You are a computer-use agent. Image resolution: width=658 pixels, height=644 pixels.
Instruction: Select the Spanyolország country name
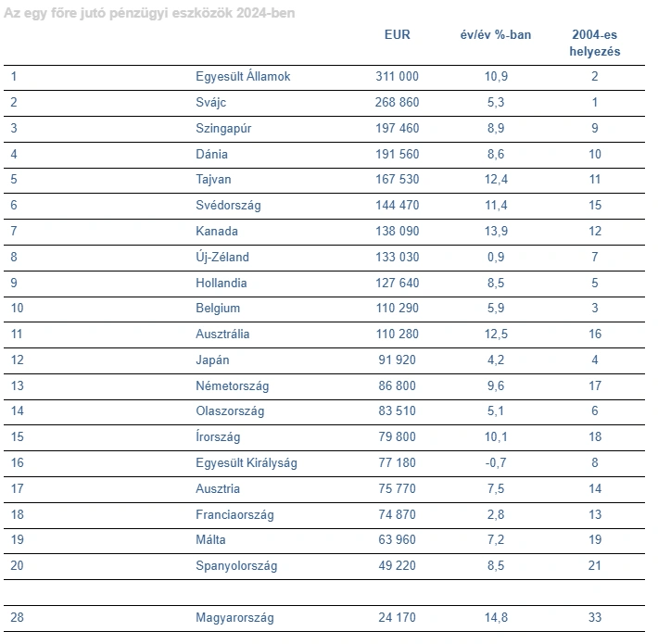pos(236,566)
